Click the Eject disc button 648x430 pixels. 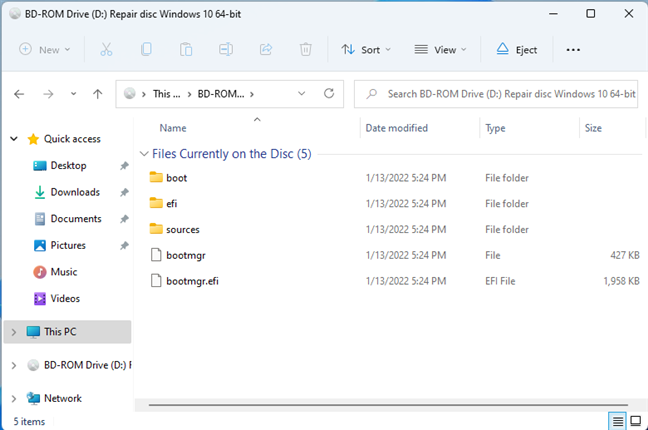pyautogui.click(x=517, y=49)
